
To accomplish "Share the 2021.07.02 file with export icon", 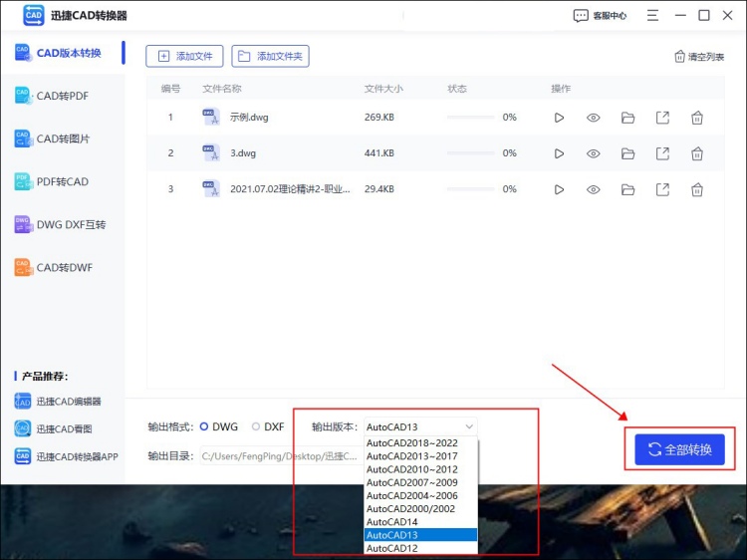I will (x=662, y=189).
